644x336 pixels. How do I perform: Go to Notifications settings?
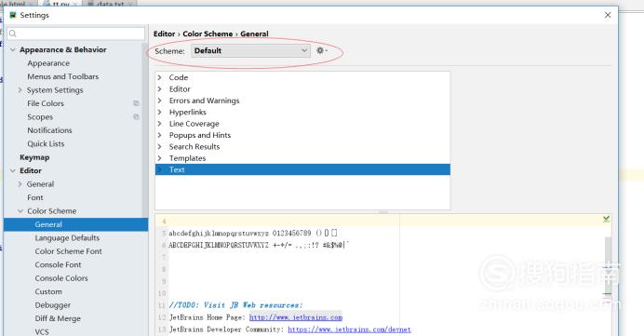point(49,130)
